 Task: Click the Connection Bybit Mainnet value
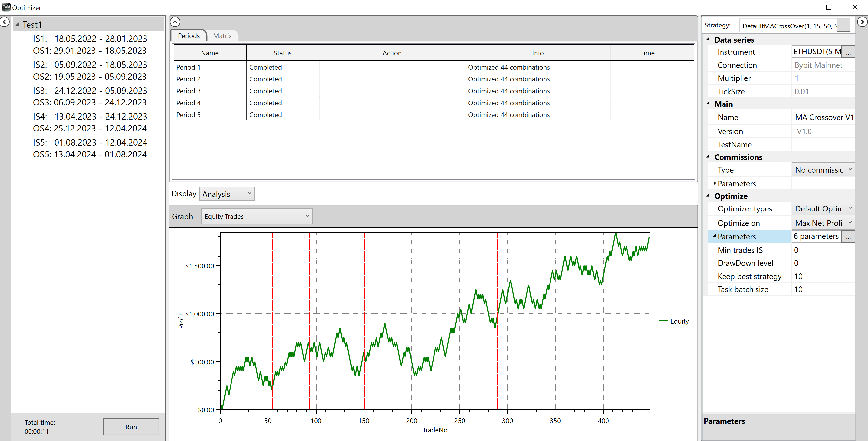(824, 65)
